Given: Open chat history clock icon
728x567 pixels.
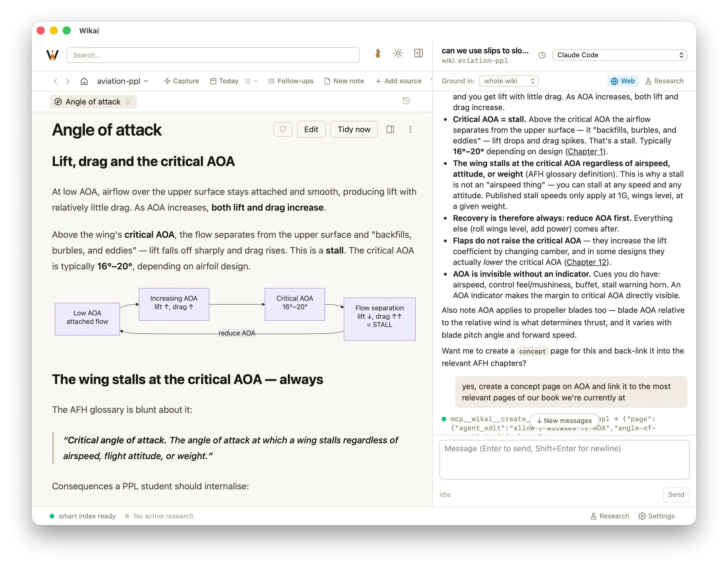Looking at the screenshot, I should pos(542,55).
